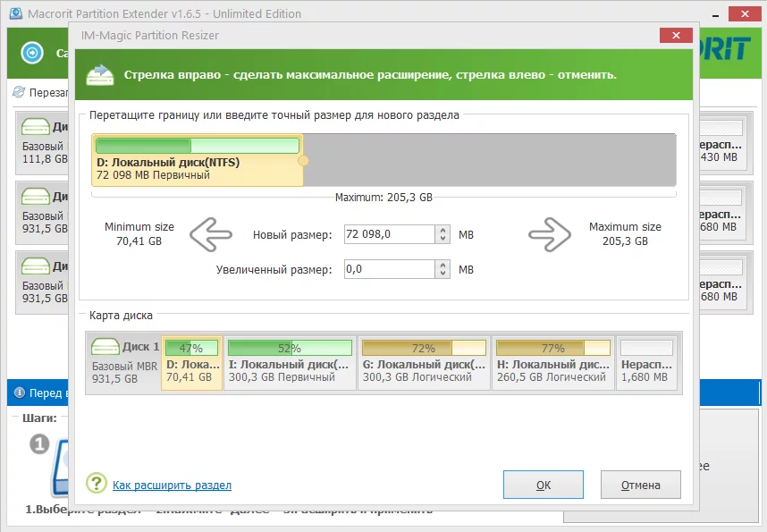Decrease the "Увеличенный размер" value with down arrow

(x=442, y=273)
